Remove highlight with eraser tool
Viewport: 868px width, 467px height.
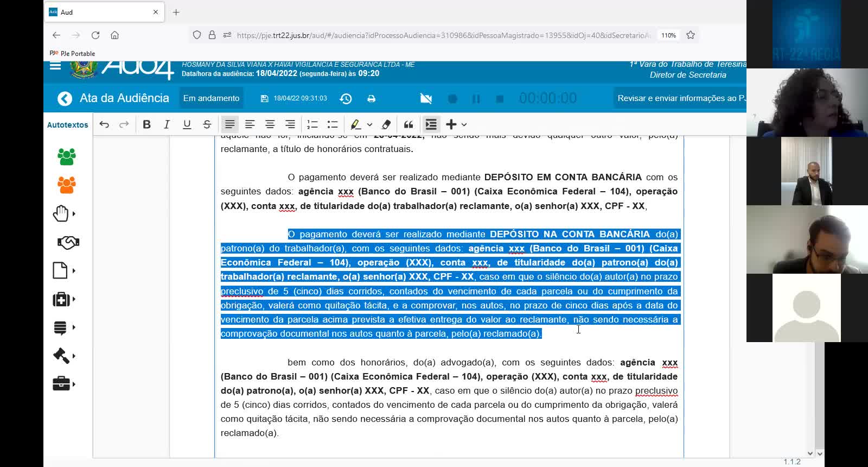pos(386,124)
